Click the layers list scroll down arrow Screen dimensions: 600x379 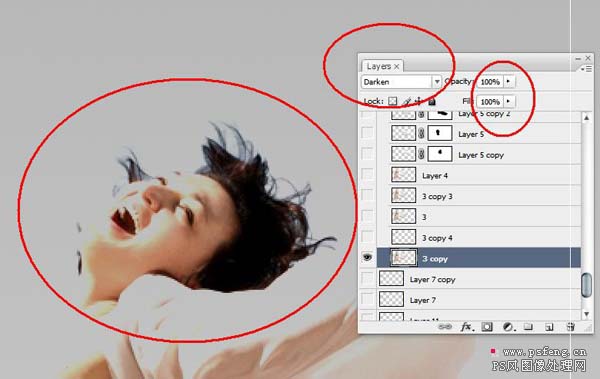586,314
